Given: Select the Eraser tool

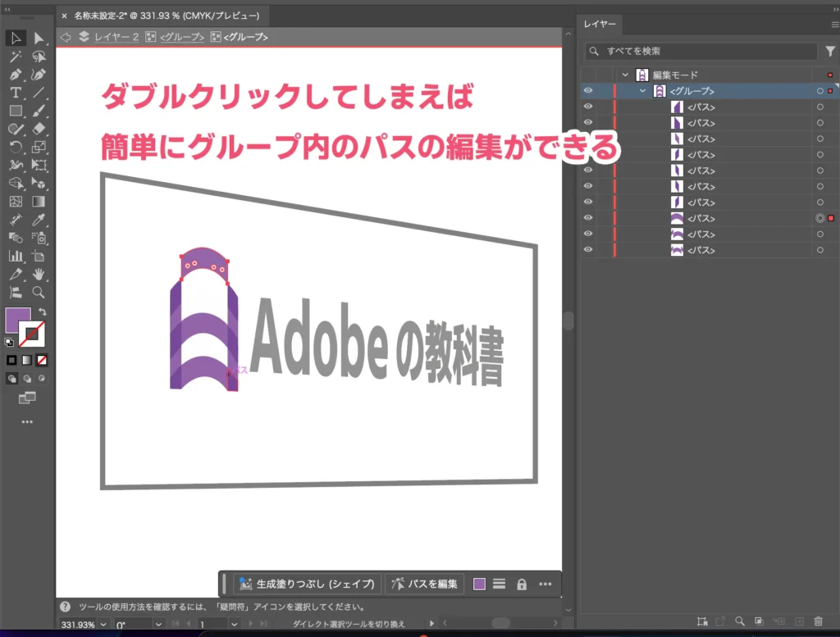Looking at the screenshot, I should point(40,129).
